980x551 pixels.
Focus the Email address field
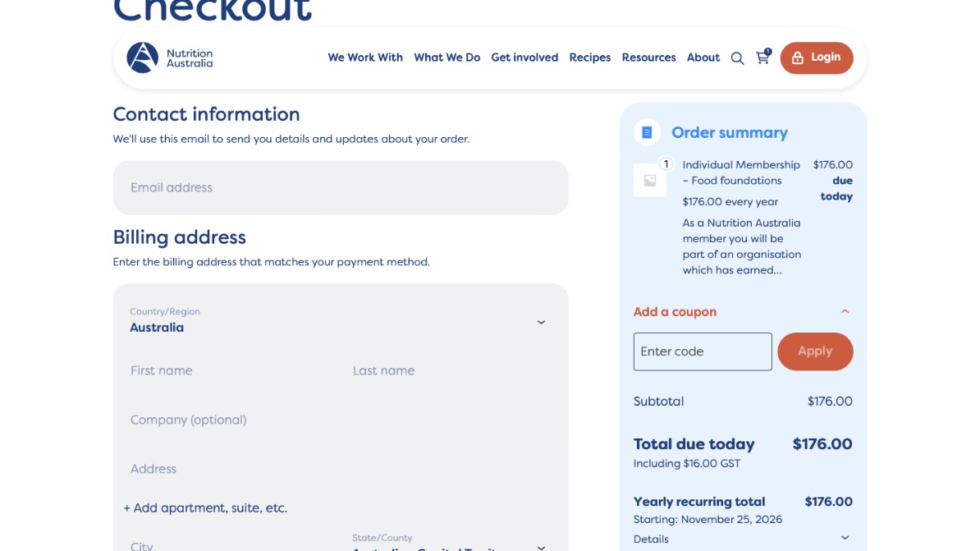pos(341,187)
